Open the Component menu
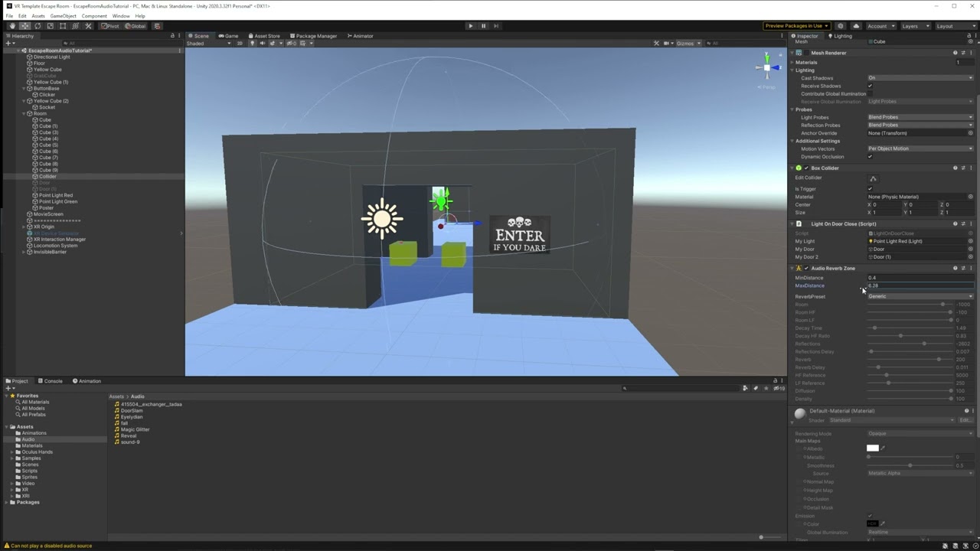This screenshot has height=551, width=980. [94, 16]
